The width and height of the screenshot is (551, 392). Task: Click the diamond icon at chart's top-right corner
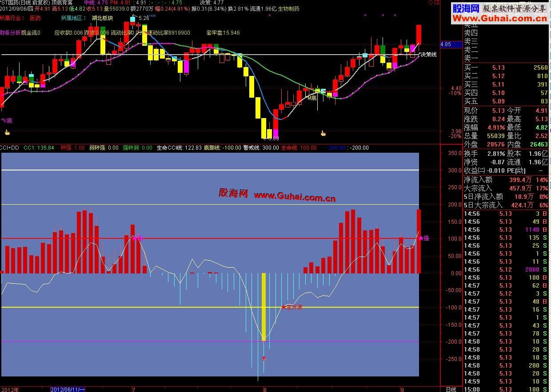coord(431,3)
